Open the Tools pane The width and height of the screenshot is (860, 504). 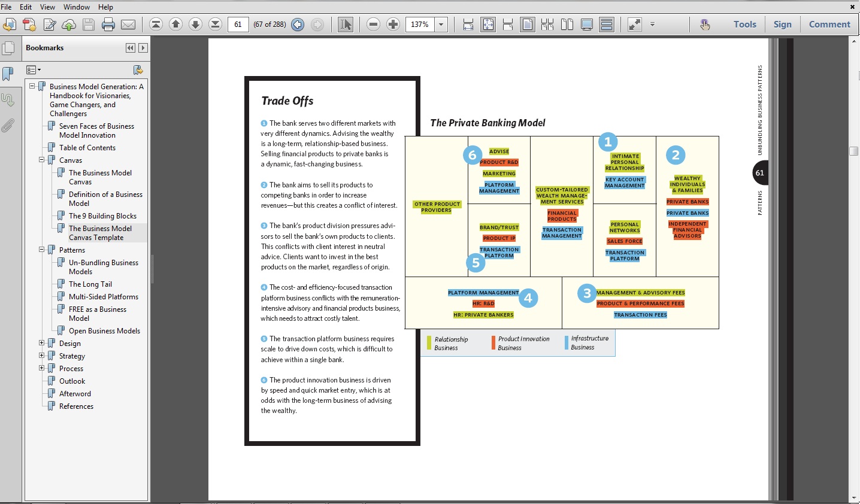point(745,25)
